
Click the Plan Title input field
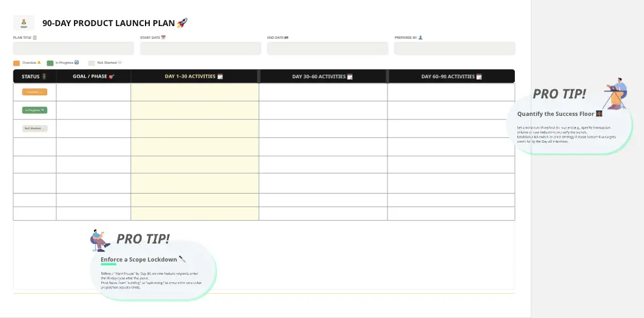point(73,48)
